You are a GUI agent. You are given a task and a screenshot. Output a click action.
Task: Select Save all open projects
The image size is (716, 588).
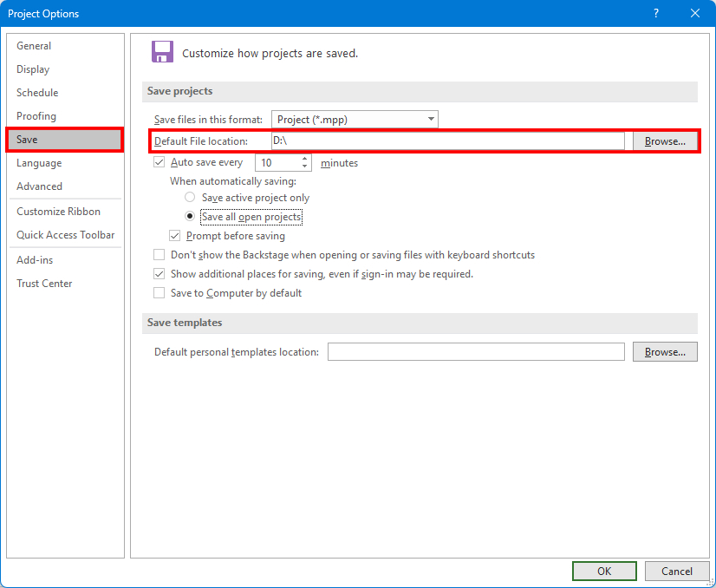189,216
